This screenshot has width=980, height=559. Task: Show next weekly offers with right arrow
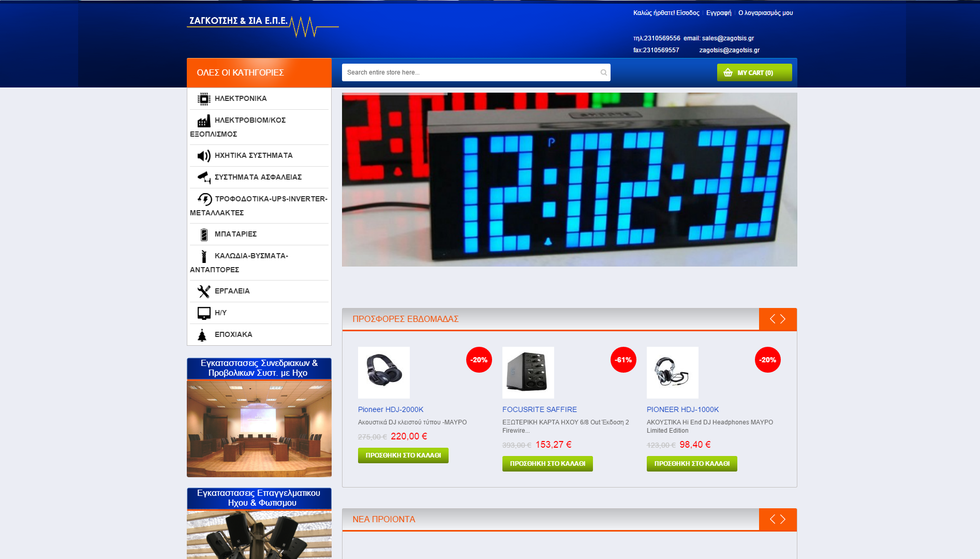[x=783, y=319]
